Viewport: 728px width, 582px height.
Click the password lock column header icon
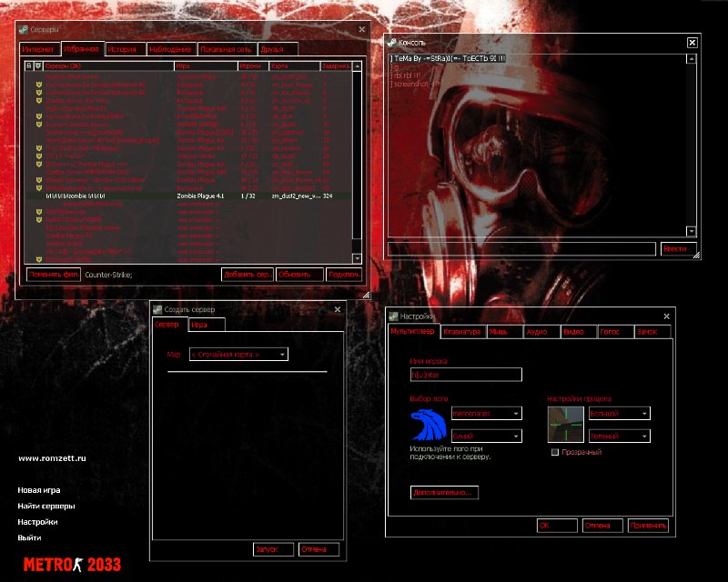click(28, 66)
